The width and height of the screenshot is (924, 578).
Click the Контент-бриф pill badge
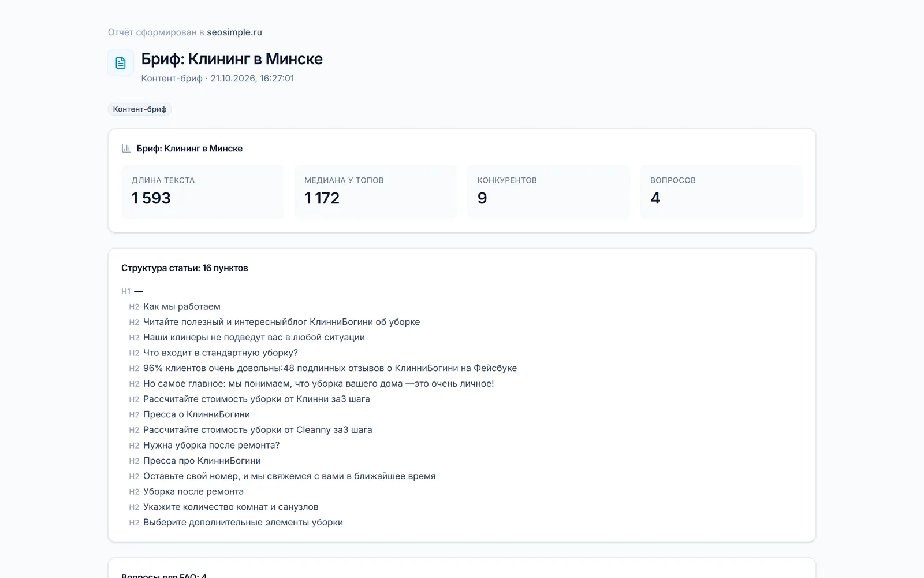140,109
